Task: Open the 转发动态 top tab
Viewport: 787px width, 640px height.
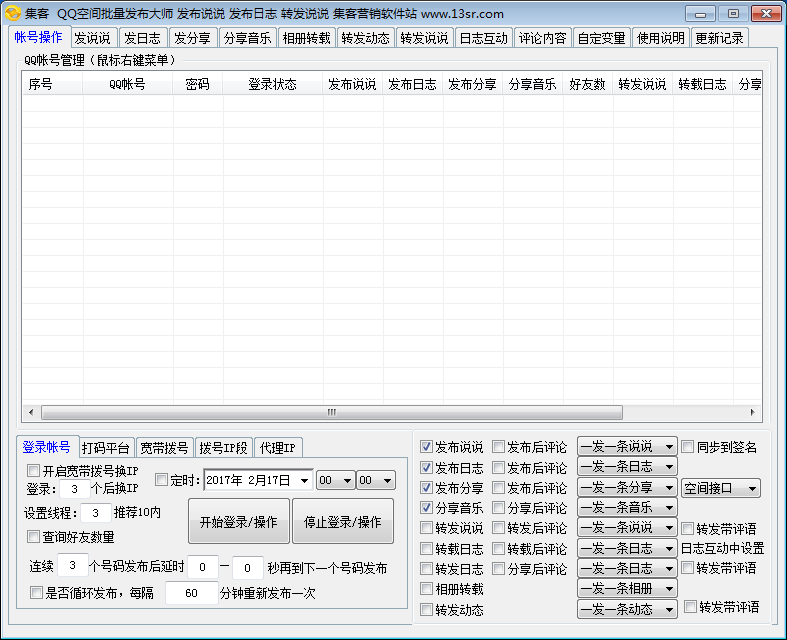Action: coord(365,38)
